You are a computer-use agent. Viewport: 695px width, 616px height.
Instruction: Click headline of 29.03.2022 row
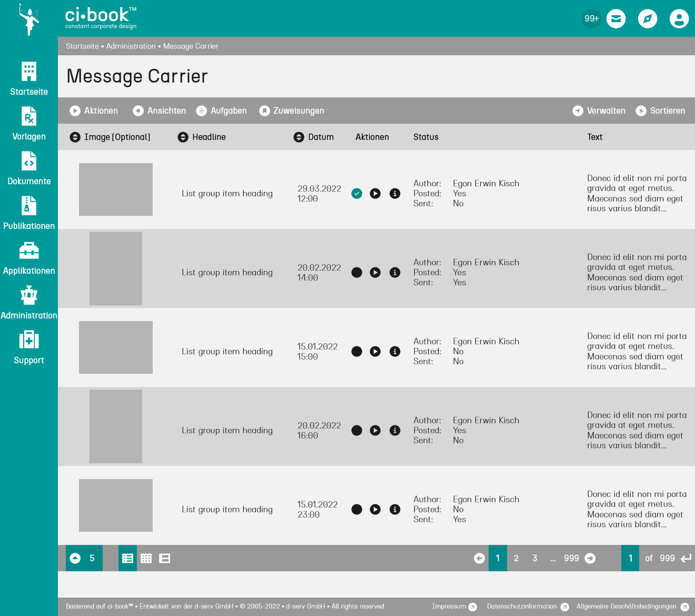(227, 193)
